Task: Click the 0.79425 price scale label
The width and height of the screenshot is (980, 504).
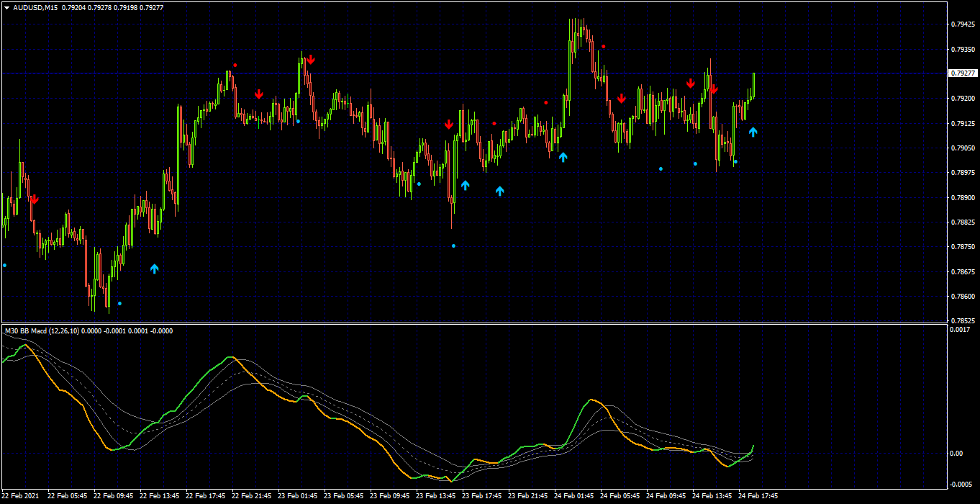Action: 963,24
